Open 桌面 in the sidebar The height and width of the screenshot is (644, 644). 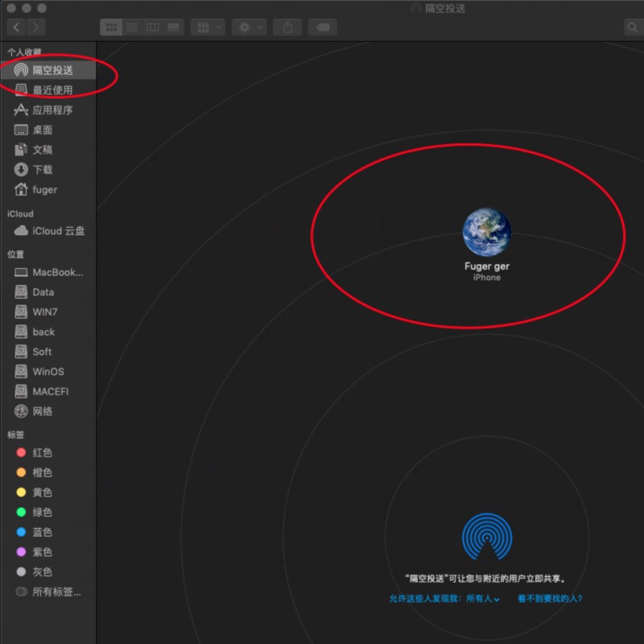(x=48, y=130)
